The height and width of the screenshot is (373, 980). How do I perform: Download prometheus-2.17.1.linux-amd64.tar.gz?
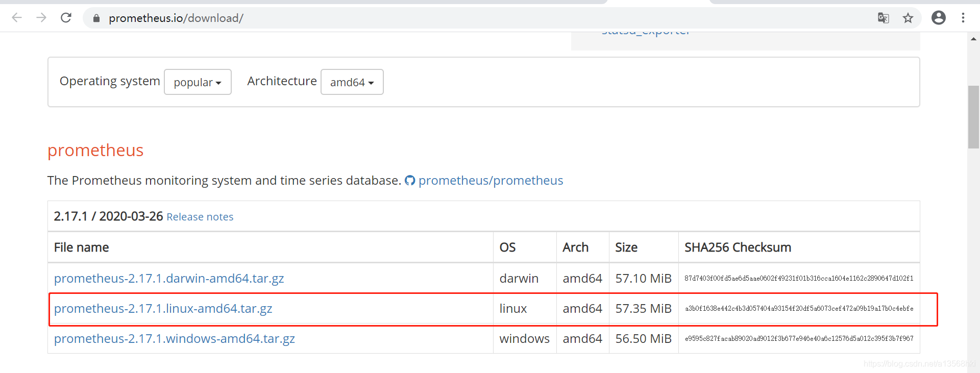click(163, 308)
